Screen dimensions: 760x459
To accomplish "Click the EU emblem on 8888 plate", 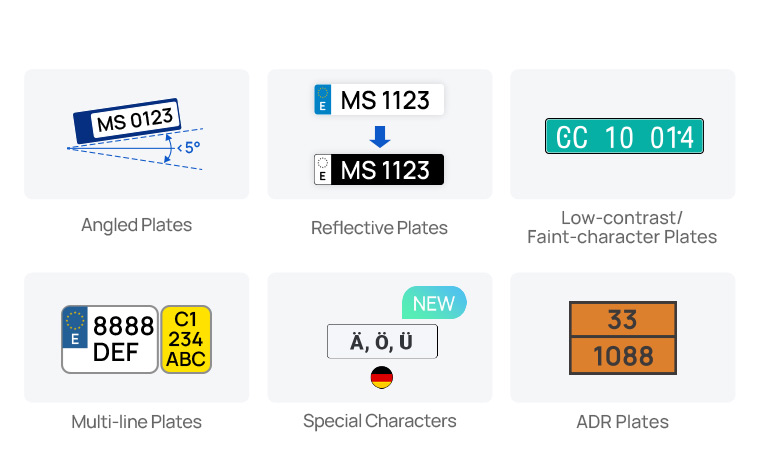I will [x=75, y=322].
